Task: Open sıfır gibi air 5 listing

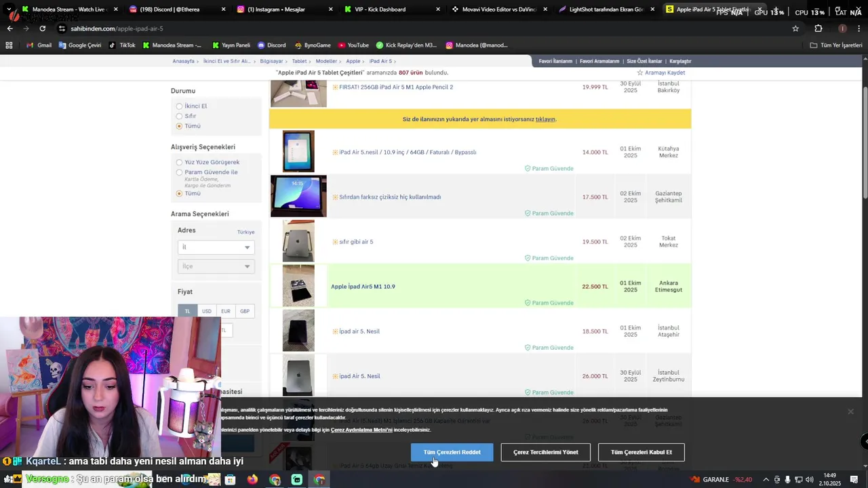Action: (356, 242)
